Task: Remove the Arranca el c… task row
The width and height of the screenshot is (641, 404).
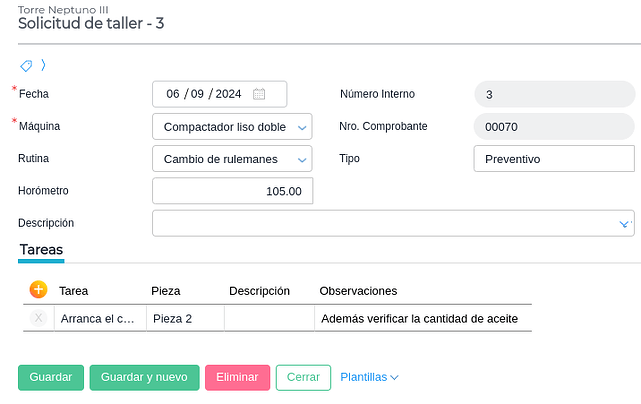Action: coord(38,318)
